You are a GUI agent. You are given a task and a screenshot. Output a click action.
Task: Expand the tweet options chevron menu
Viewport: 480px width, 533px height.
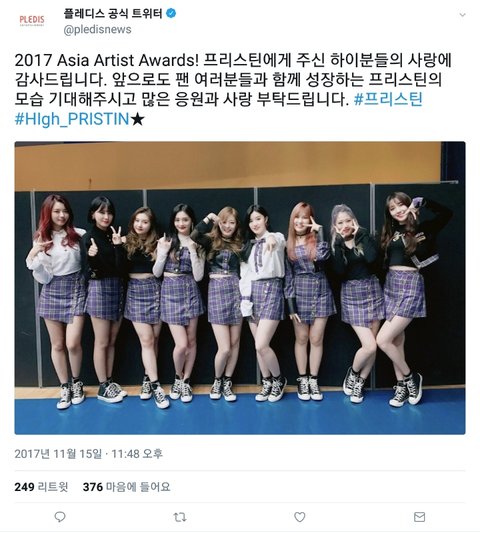click(462, 15)
